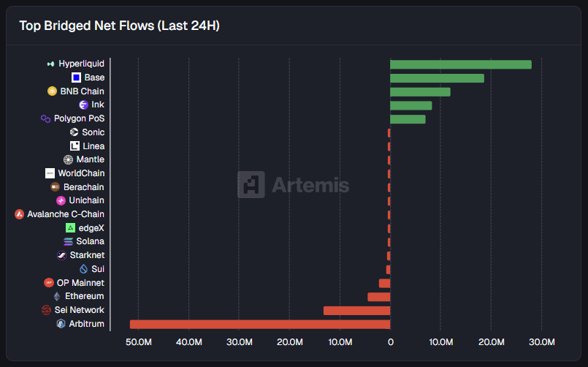Image resolution: width=588 pixels, height=367 pixels.
Task: Click the chart title Top Bridged Net Flows
Action: [x=119, y=26]
